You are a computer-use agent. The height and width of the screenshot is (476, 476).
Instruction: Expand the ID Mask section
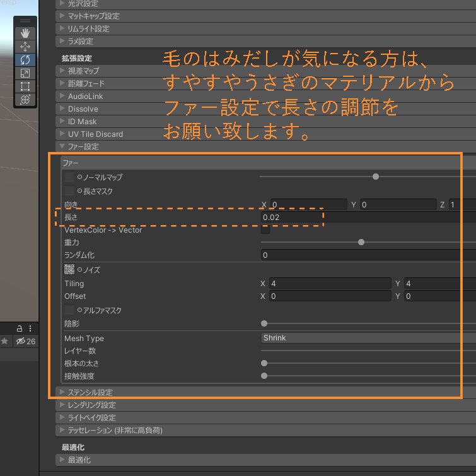(x=265, y=122)
